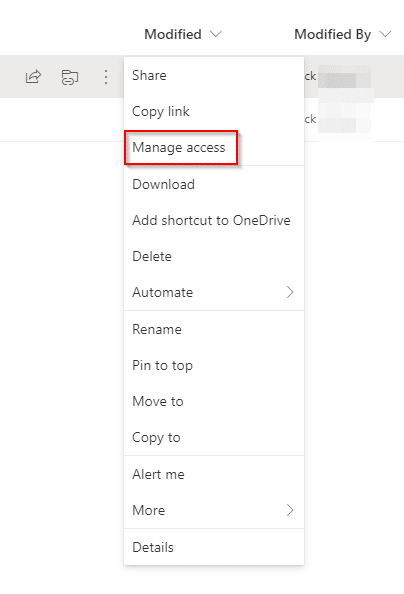Expand the Automate submenu arrow
This screenshot has height=594, width=404.
[x=290, y=292]
